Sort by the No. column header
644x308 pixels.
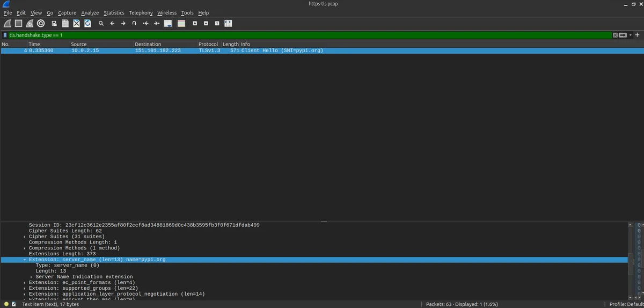14,44
